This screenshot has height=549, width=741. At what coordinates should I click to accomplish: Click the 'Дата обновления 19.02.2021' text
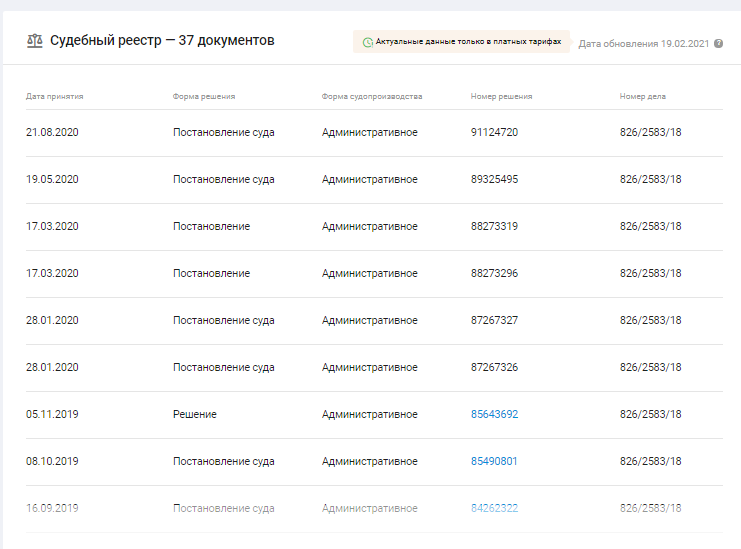643,44
